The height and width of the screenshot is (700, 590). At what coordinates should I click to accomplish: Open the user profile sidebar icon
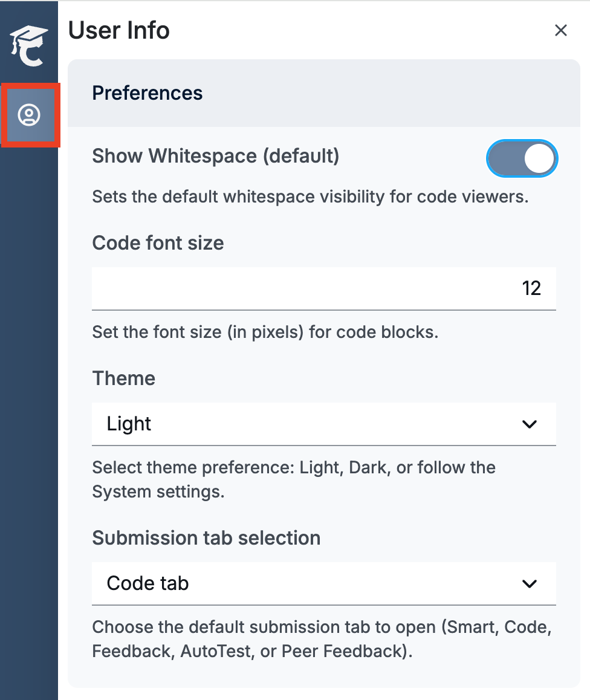(x=29, y=115)
